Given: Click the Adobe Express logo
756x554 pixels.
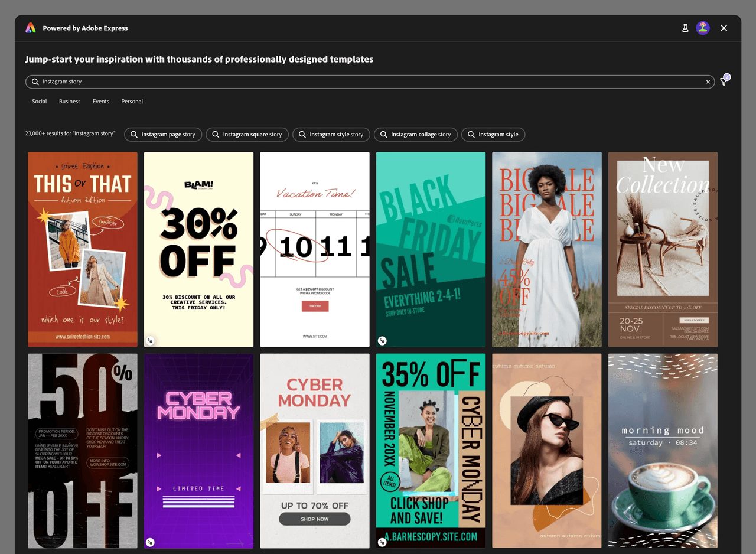Looking at the screenshot, I should (x=30, y=28).
